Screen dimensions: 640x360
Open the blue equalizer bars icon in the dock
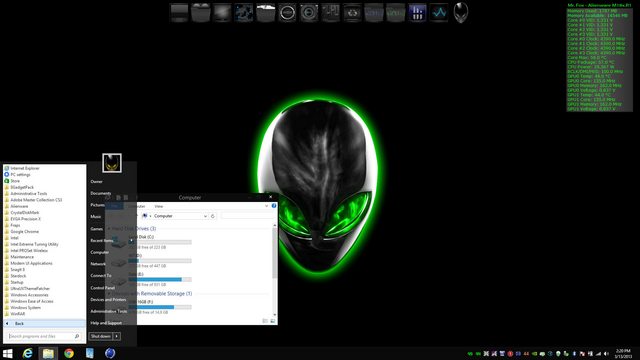(417, 13)
